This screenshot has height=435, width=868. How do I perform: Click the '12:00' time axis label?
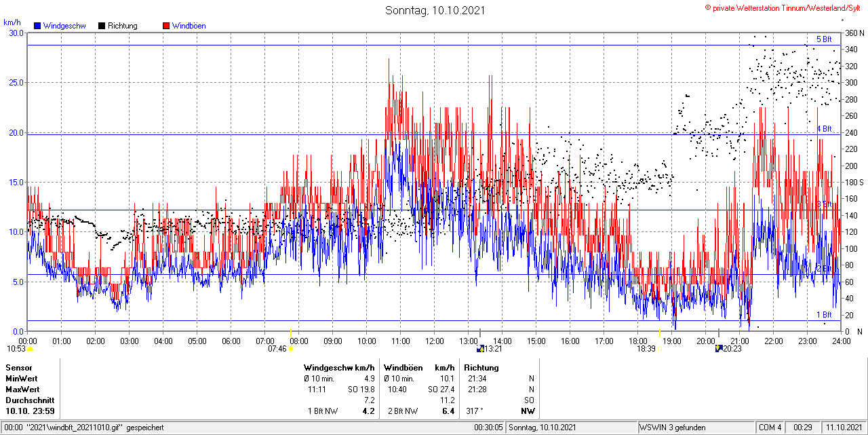(x=435, y=341)
